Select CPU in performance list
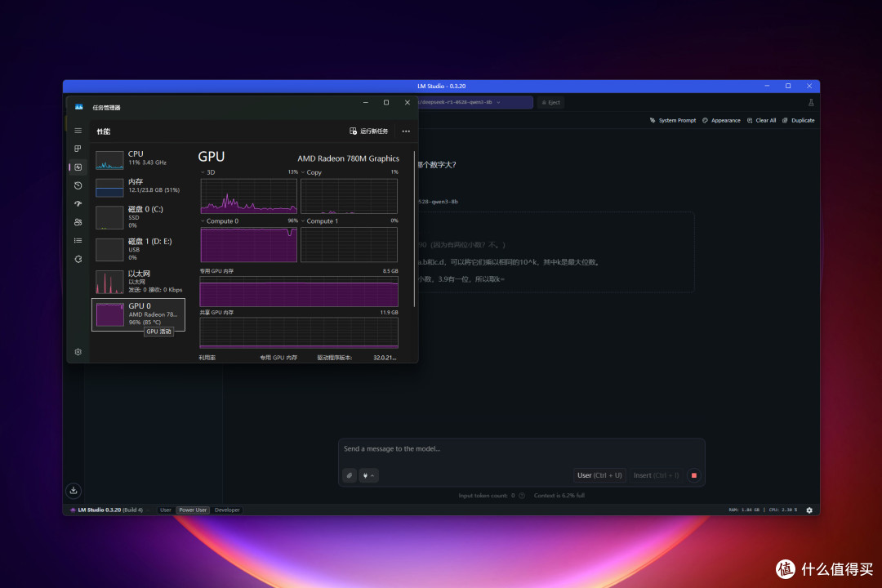The width and height of the screenshot is (882, 588). (x=138, y=160)
